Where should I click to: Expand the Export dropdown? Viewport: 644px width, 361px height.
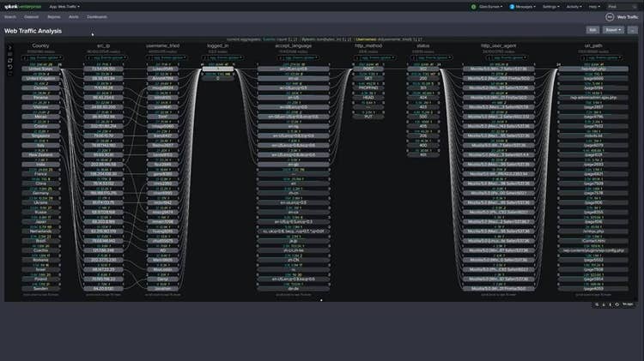pos(613,30)
